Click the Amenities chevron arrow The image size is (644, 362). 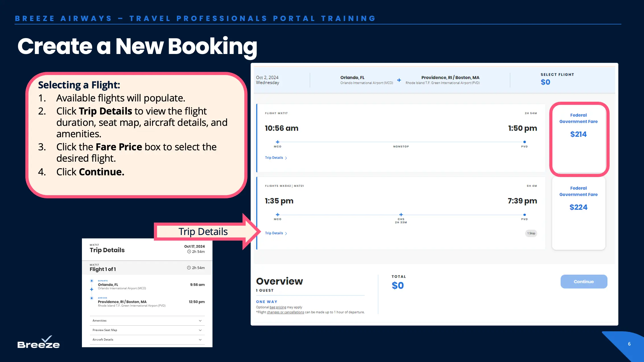[200, 321]
